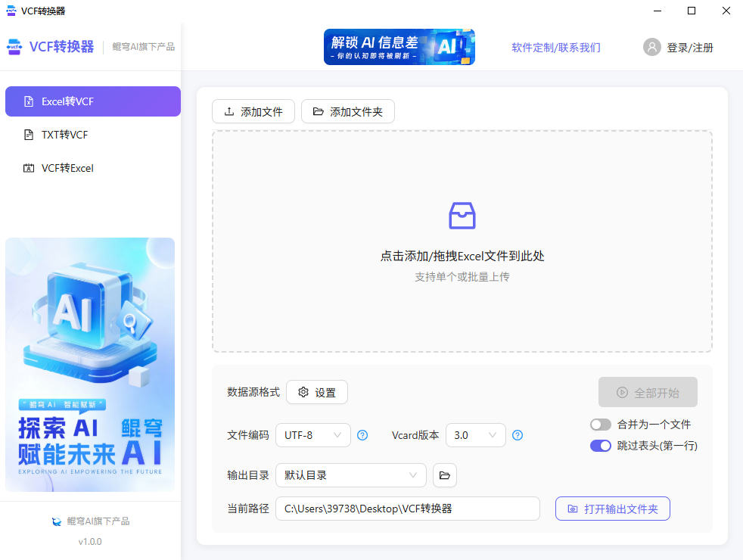Viewport: 743px width, 560px height.
Task: Click the 打开输出文件夹 button
Action: (x=612, y=509)
